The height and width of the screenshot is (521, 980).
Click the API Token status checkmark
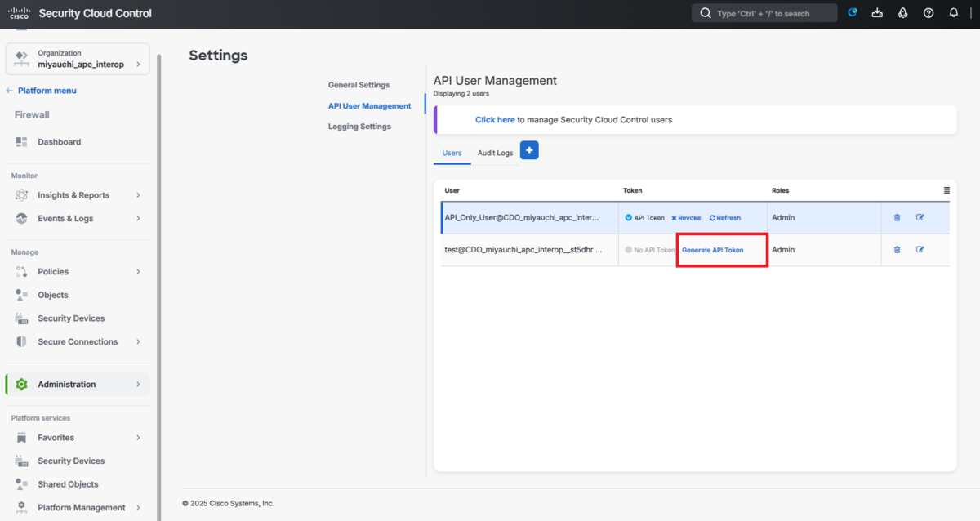click(628, 218)
